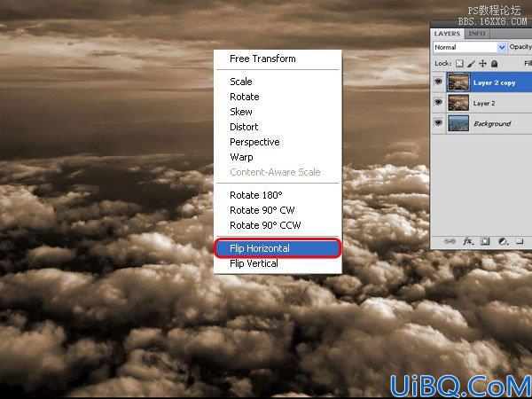Select the Background layer name
This screenshot has height=399, width=532.
[492, 123]
